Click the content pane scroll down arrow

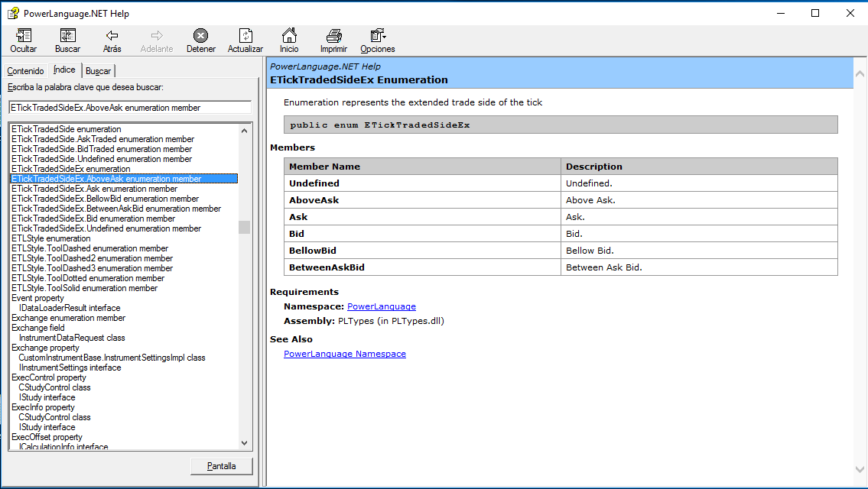tap(860, 469)
